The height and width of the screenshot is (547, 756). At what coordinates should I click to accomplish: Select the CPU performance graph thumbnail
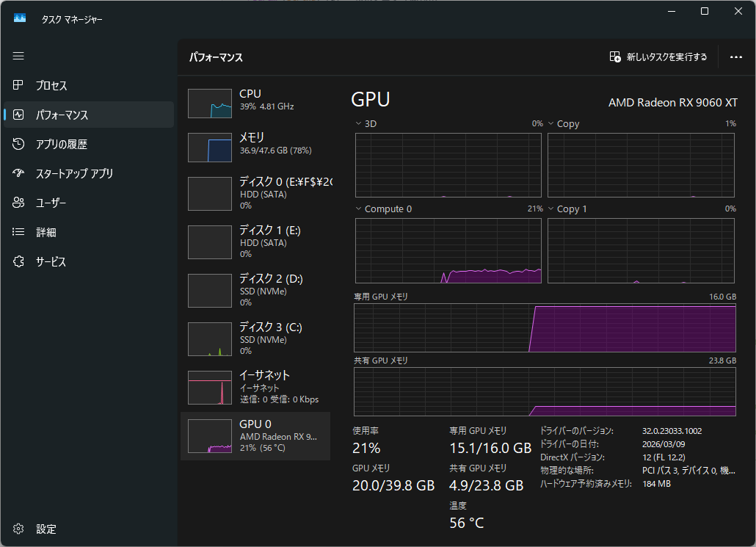click(x=210, y=104)
